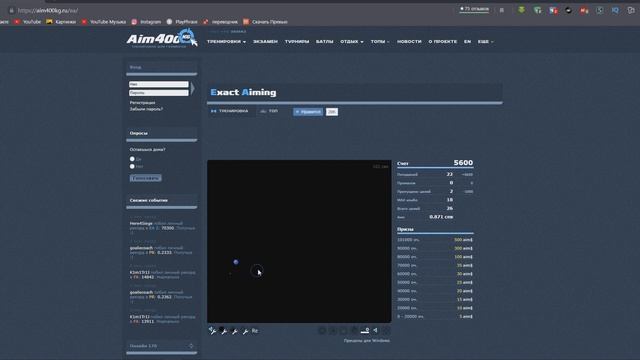Click the password input field
640x360 pixels.
159,93
